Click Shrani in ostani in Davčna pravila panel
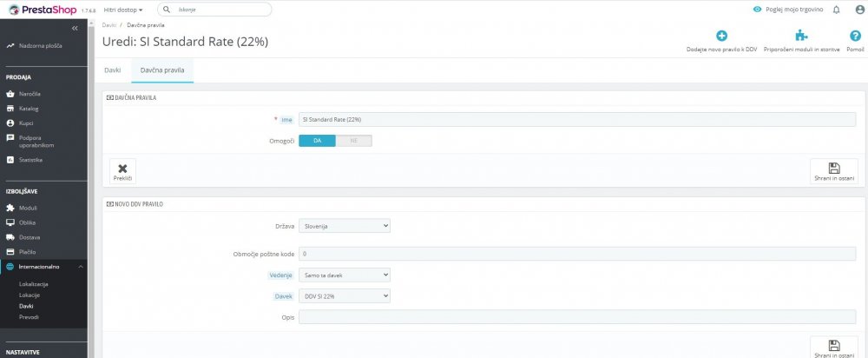 tap(833, 171)
